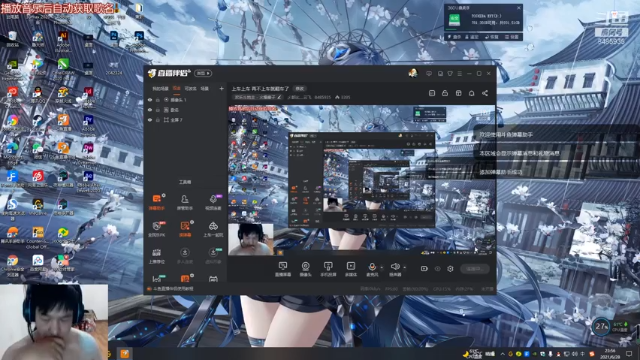This screenshot has height=360, width=640.
Task: Open the taskbar clock
Action: pyautogui.click(x=611, y=353)
